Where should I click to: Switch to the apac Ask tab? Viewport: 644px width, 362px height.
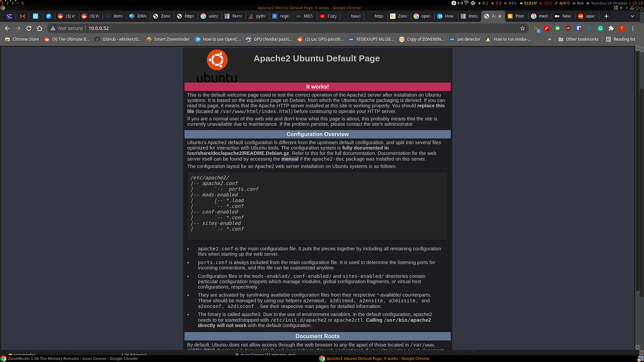[587, 16]
